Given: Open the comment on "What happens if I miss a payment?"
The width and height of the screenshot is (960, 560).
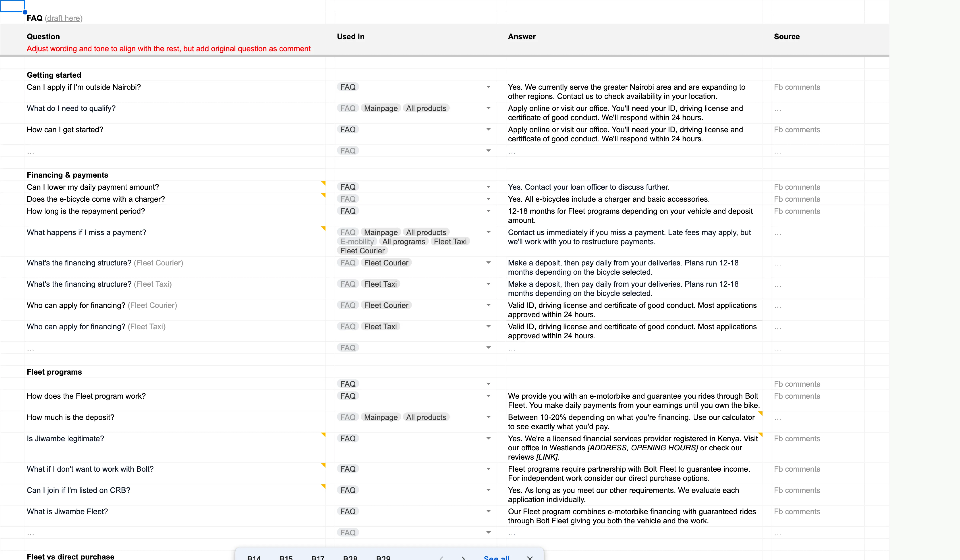Looking at the screenshot, I should [x=324, y=229].
